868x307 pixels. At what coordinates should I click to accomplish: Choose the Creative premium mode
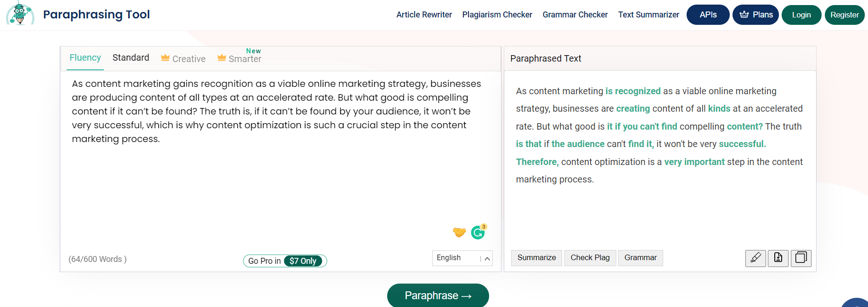(x=189, y=59)
